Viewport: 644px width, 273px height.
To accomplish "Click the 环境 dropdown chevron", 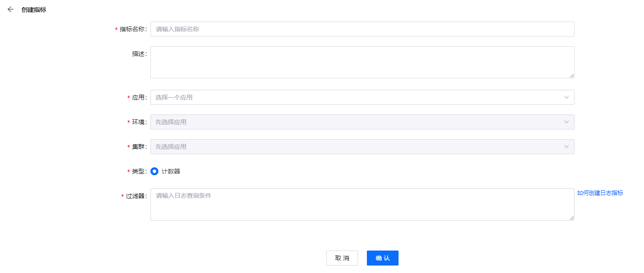I will click(566, 122).
